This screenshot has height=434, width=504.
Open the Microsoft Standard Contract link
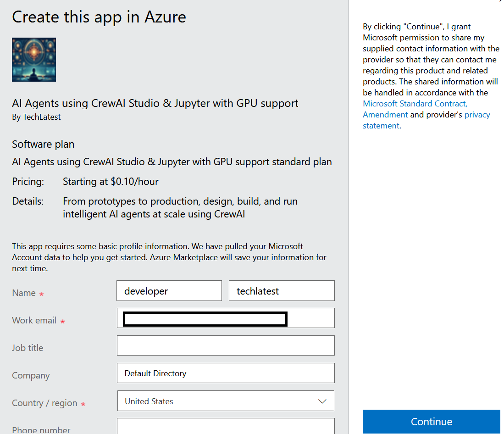pos(415,104)
